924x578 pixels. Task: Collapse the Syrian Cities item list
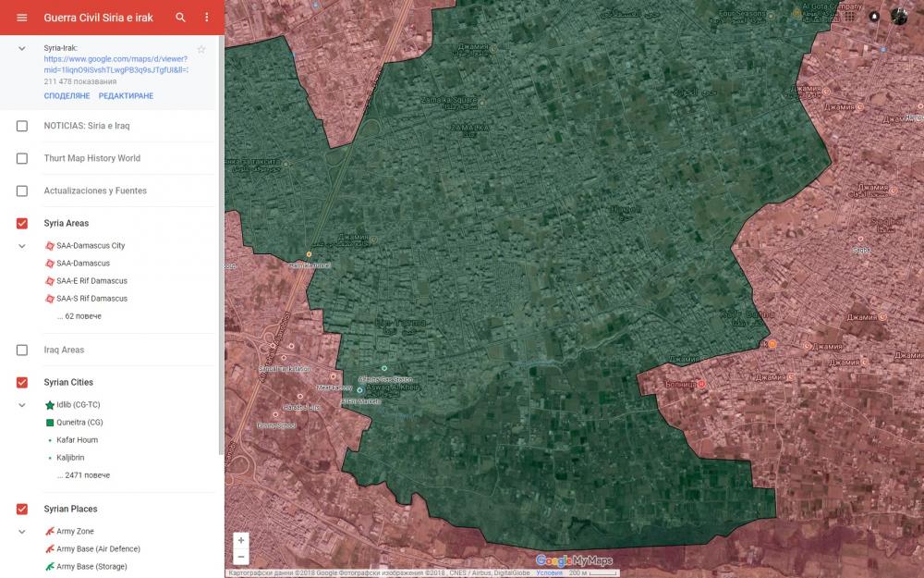[x=22, y=405]
